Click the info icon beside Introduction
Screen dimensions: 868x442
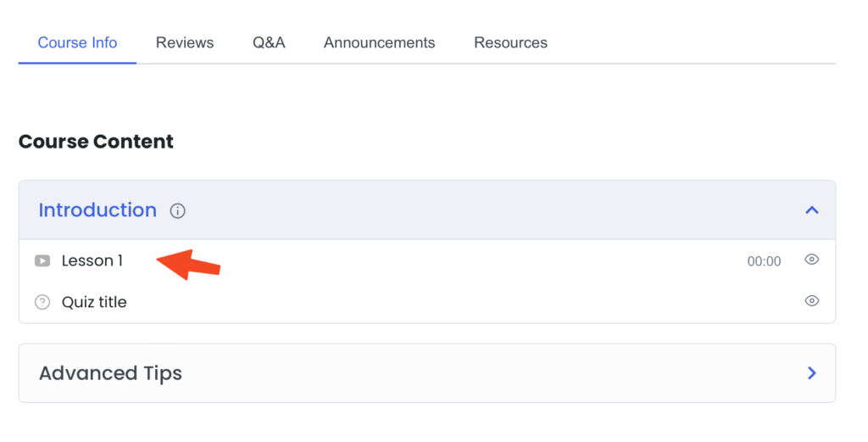coord(177,211)
